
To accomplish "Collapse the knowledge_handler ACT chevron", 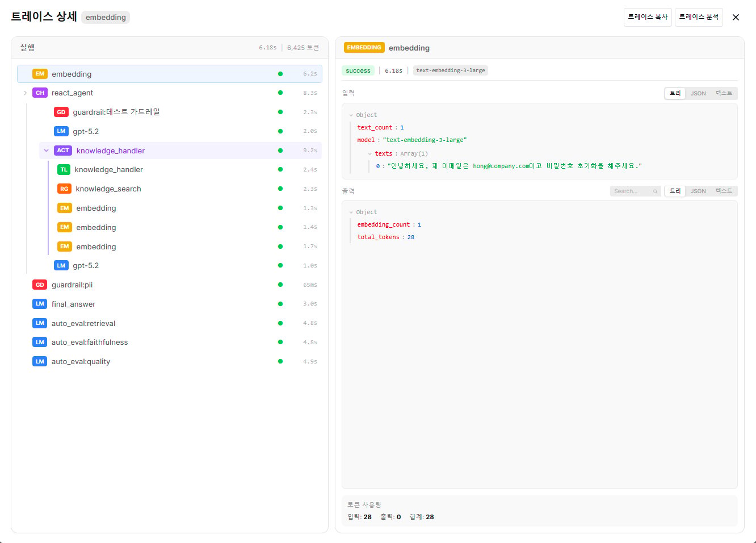I will coord(46,151).
